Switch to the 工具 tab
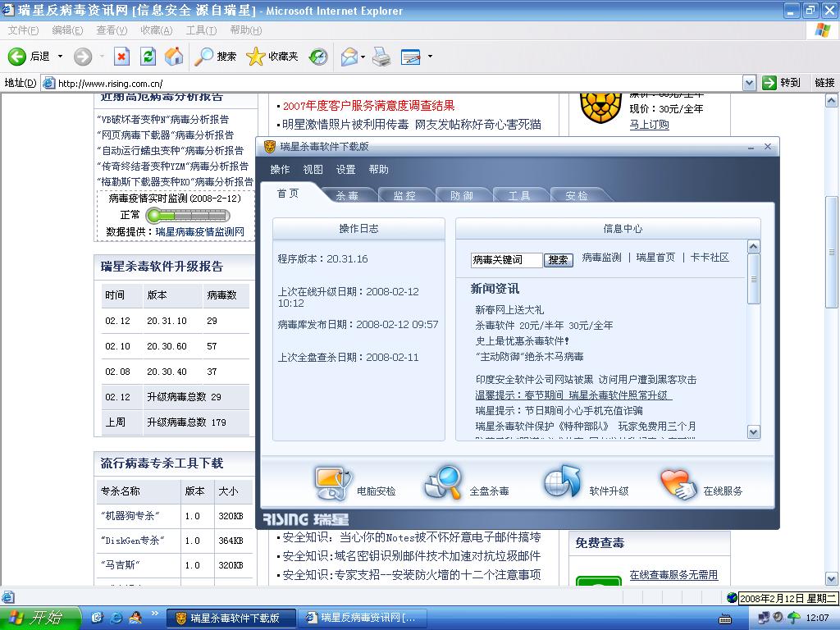840x630 pixels. (519, 195)
